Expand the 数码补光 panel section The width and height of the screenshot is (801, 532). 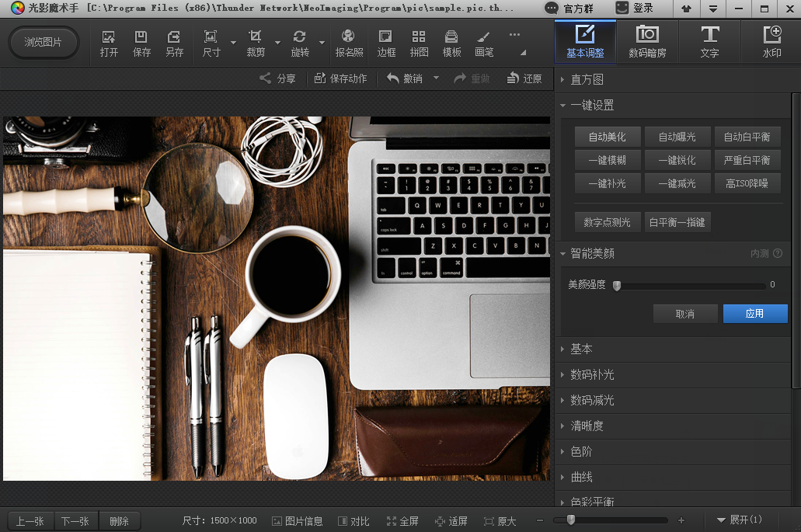(x=592, y=374)
